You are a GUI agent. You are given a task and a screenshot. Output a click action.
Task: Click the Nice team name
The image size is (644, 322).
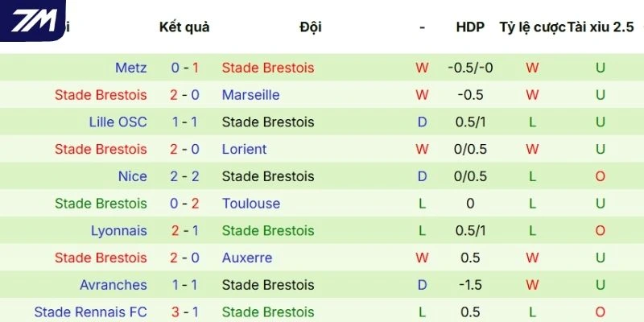(x=133, y=176)
